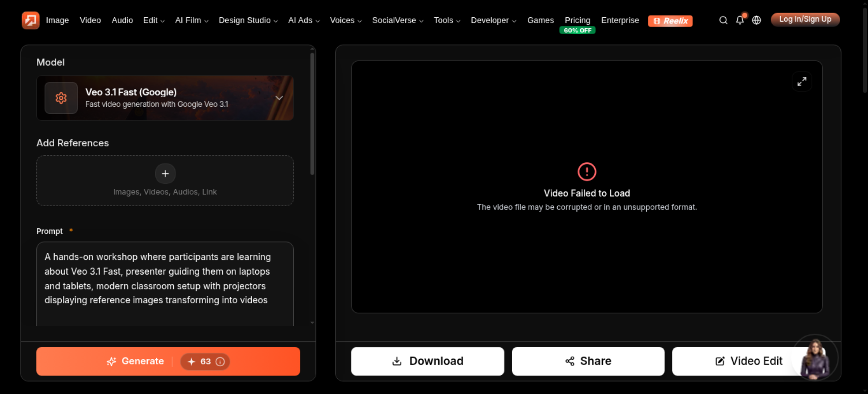Open the notifications bell icon
This screenshot has width=868, height=394.
tap(740, 20)
